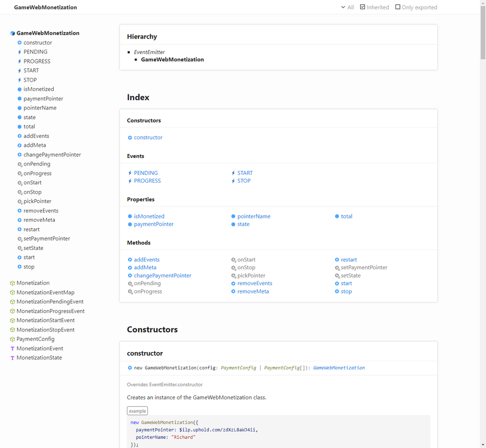
Task: Click the constructor icon in the Index section
Action: point(130,138)
